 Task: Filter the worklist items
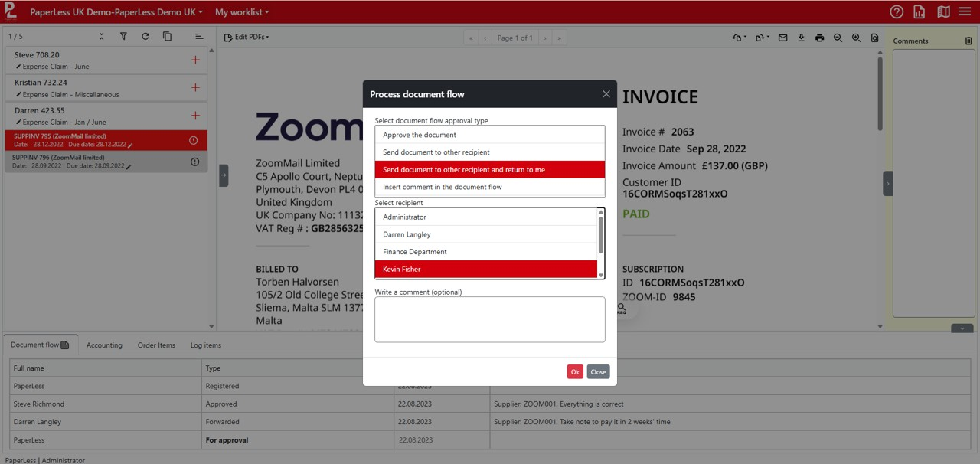click(123, 35)
